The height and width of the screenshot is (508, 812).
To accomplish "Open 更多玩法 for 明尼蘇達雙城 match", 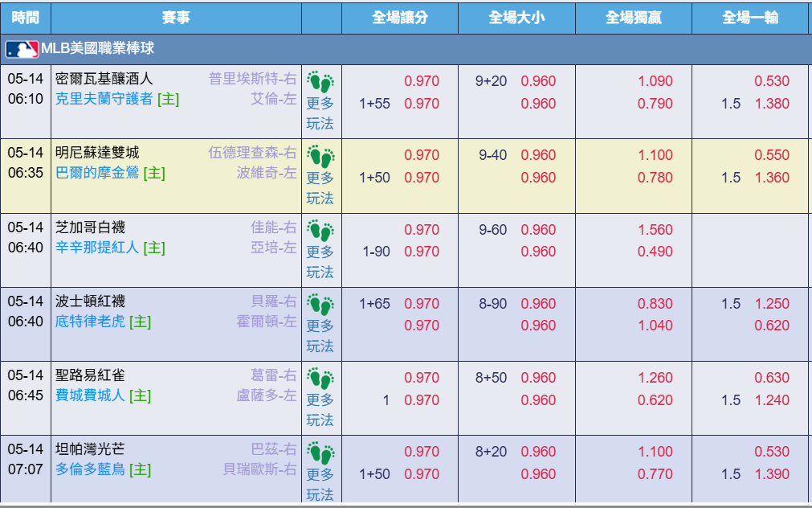I will 320,187.
